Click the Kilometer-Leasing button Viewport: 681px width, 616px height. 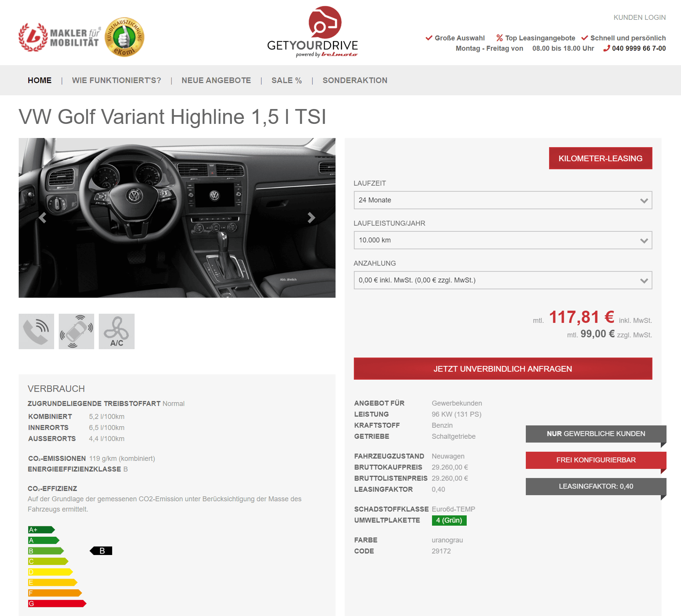point(601,158)
